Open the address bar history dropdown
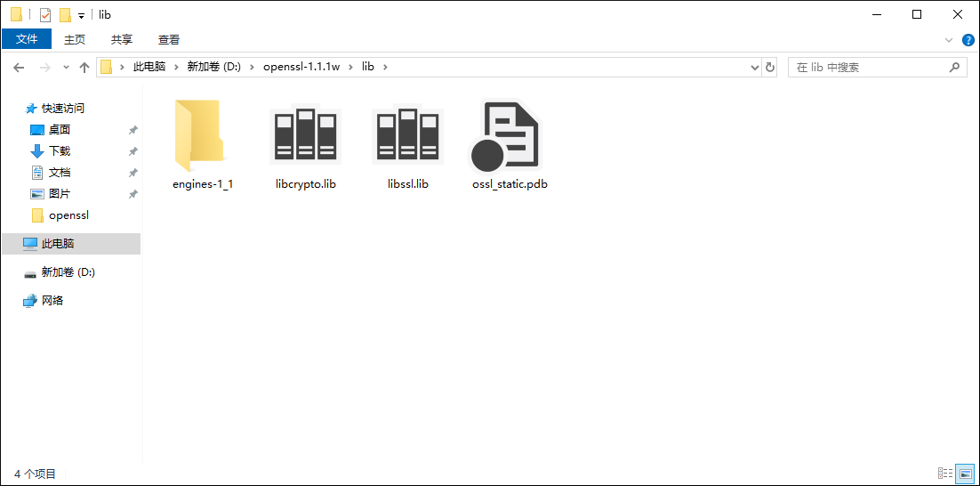 coord(754,68)
